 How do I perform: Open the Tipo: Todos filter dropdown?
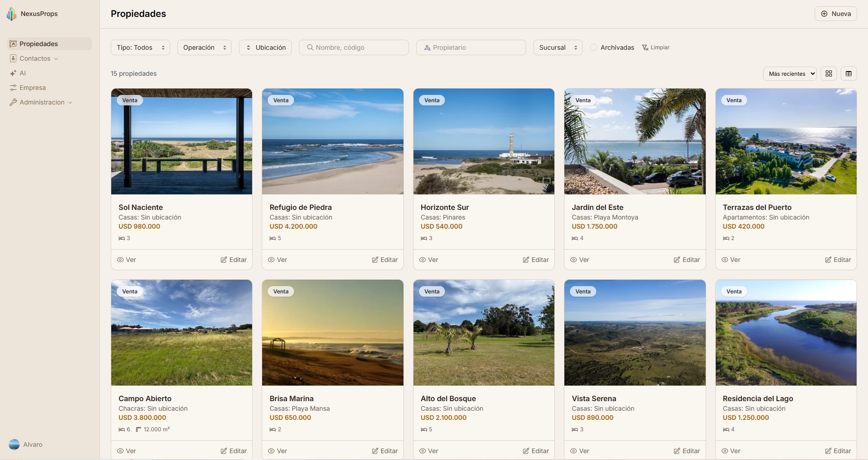140,47
